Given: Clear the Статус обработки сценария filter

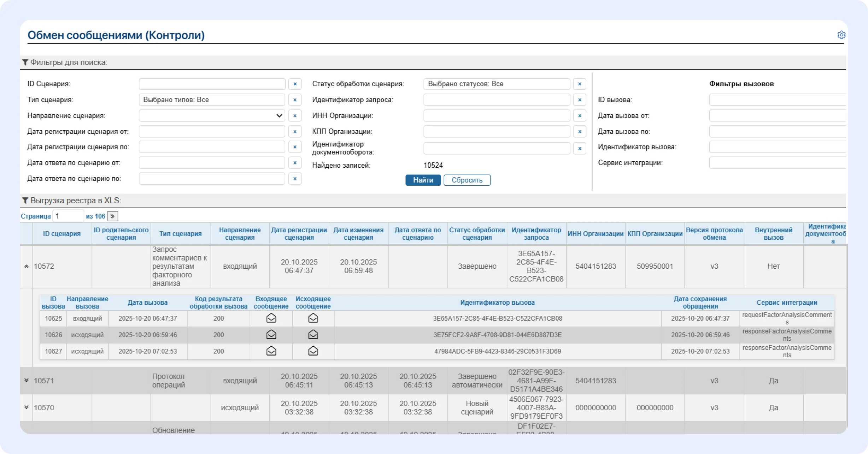Looking at the screenshot, I should pyautogui.click(x=579, y=84).
